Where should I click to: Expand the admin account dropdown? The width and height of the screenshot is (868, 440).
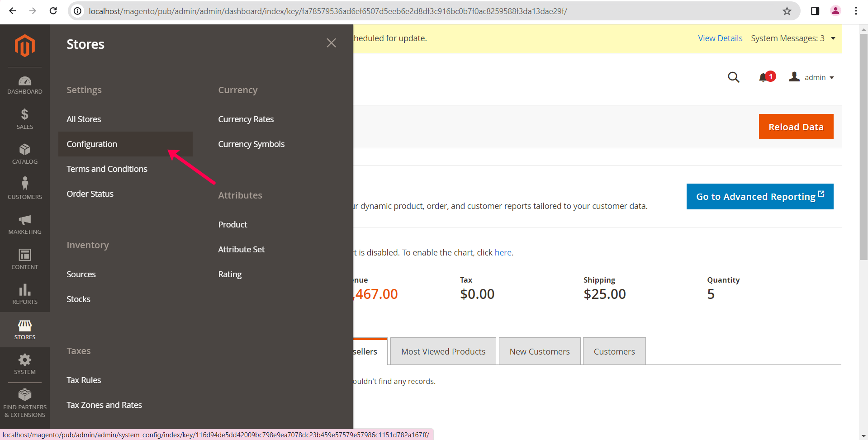click(x=812, y=77)
